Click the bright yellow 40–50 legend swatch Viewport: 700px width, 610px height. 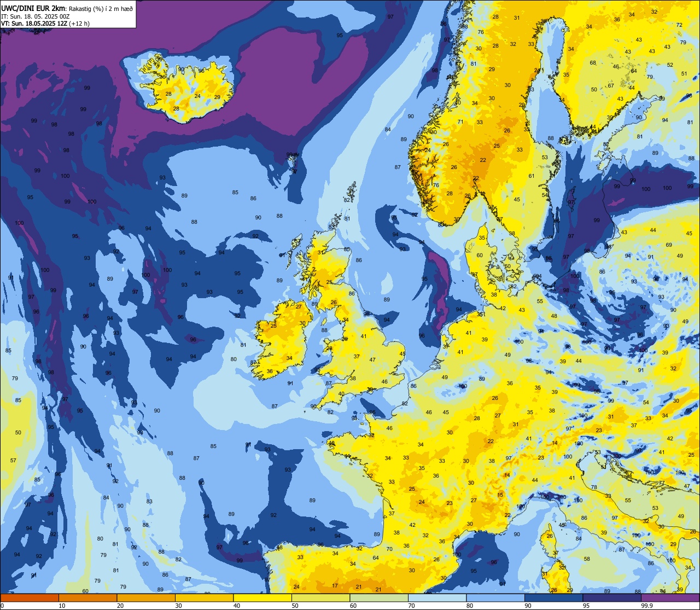click(262, 597)
